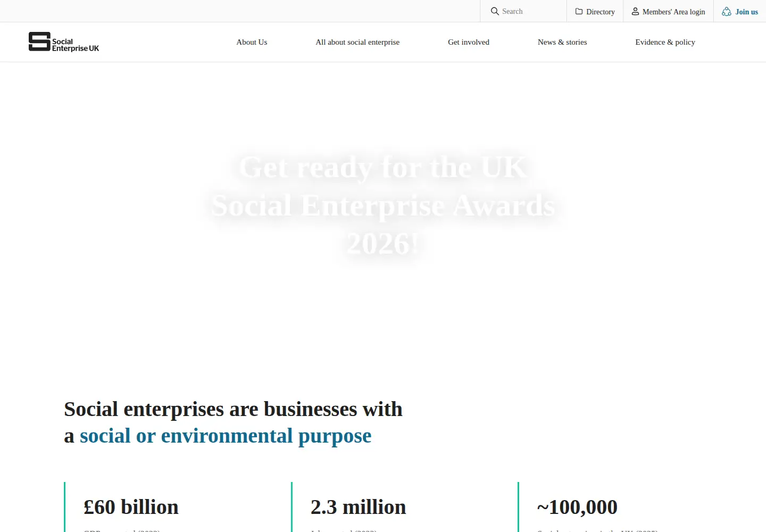Click the Join us triangle icon
This screenshot has width=766, height=532.
tap(727, 11)
